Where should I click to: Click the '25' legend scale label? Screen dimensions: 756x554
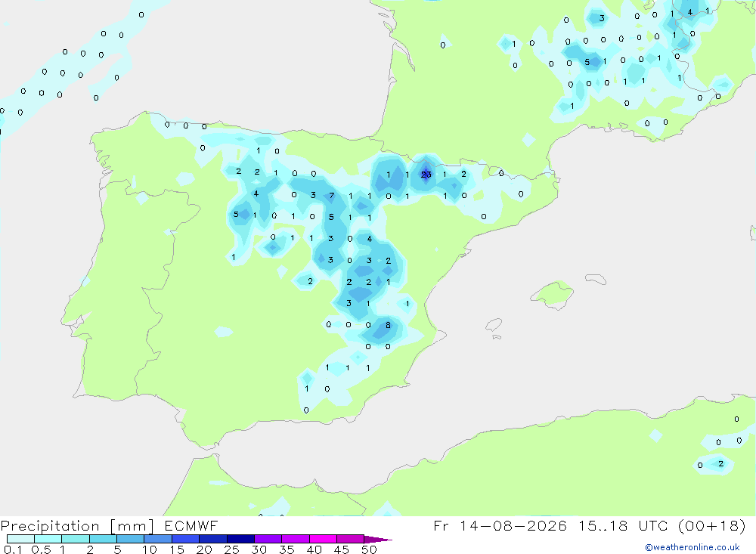click(232, 549)
